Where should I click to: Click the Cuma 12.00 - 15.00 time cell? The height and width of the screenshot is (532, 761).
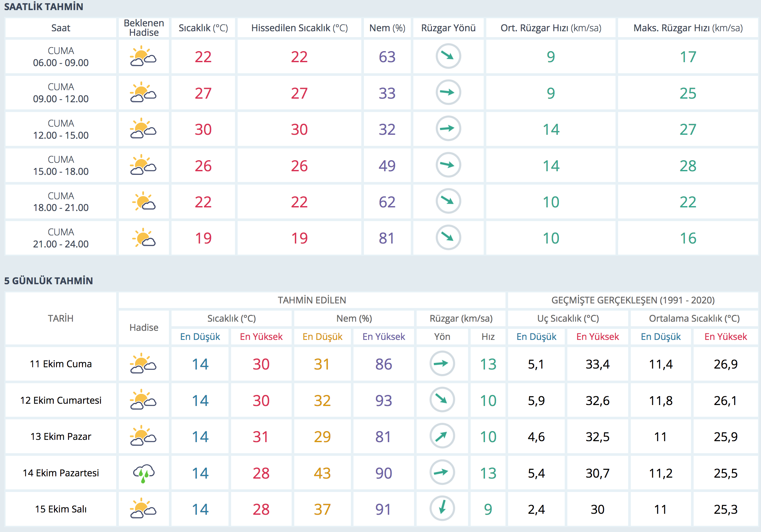(x=61, y=129)
